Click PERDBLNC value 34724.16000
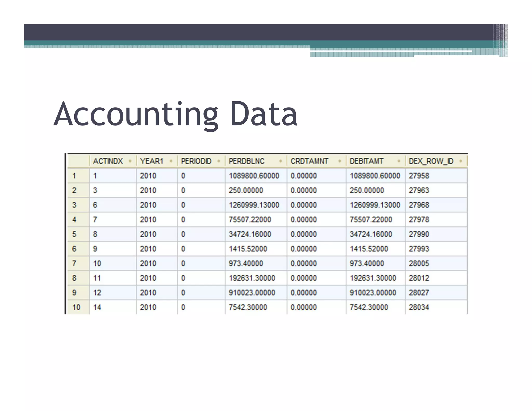Image resolution: width=532 pixels, height=411 pixels. point(250,234)
